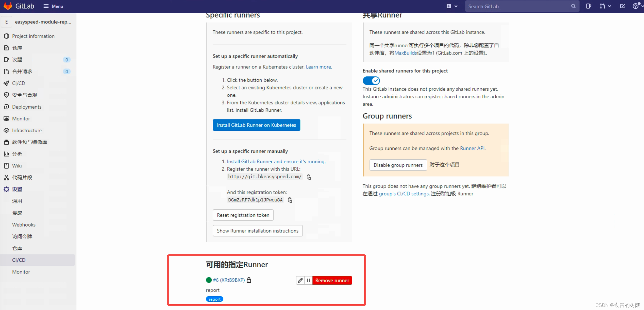The image size is (644, 310).
Task: Click Remove runner button for #6
Action: pyautogui.click(x=332, y=280)
